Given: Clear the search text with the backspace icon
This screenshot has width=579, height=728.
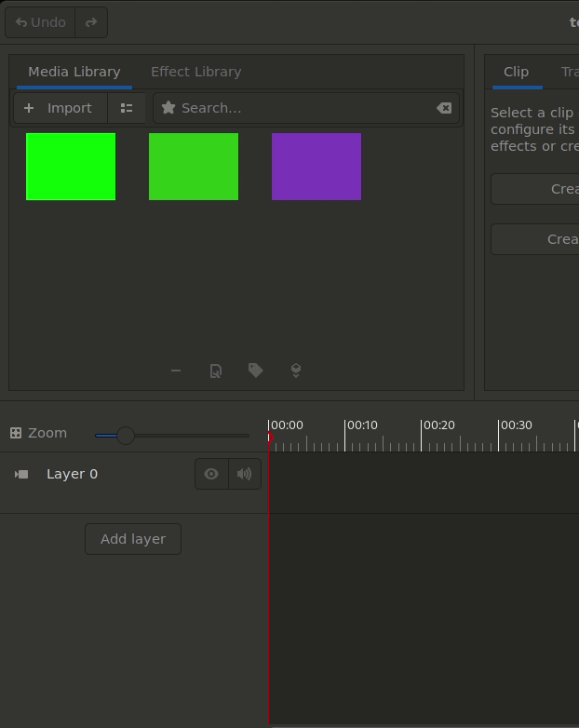Looking at the screenshot, I should (x=444, y=108).
